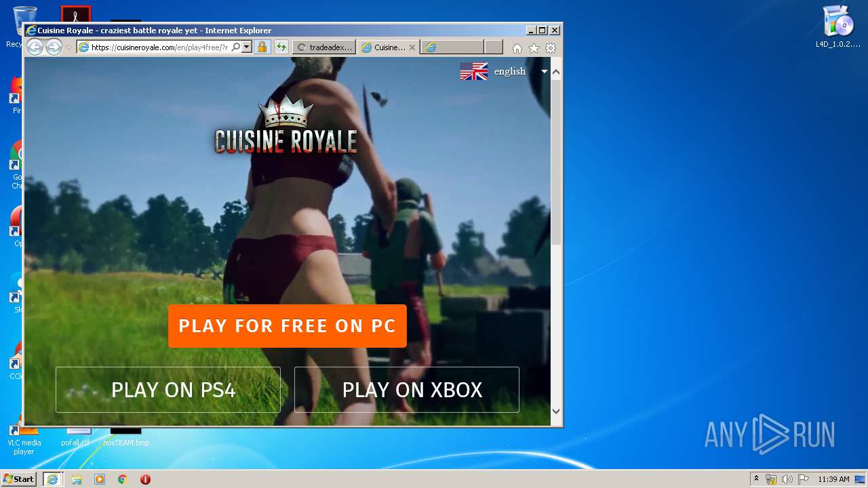The width and height of the screenshot is (868, 488).
Task: Click the network tray icon
Action: pos(771,479)
